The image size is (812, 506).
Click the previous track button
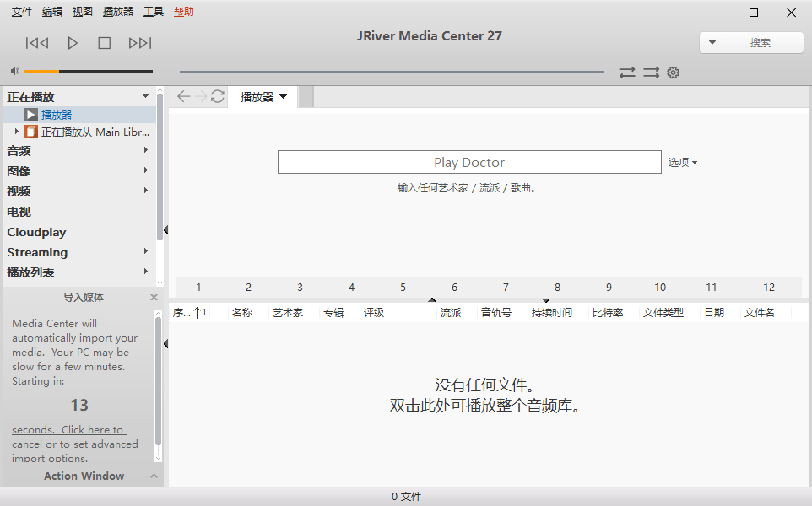[37, 43]
